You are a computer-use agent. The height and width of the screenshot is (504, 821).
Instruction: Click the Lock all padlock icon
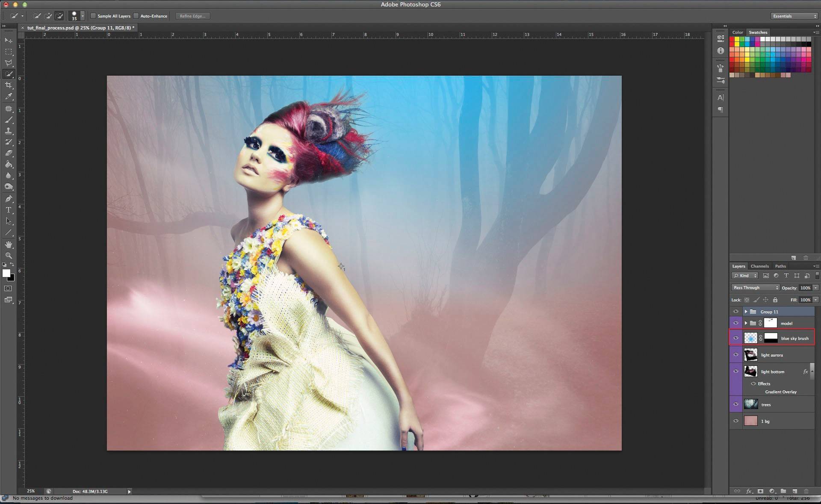click(x=775, y=300)
